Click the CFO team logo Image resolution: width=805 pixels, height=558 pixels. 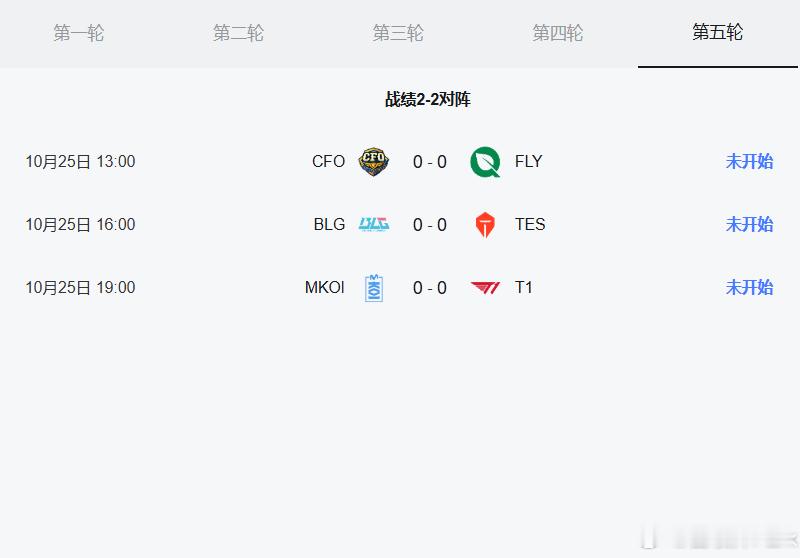click(x=374, y=162)
